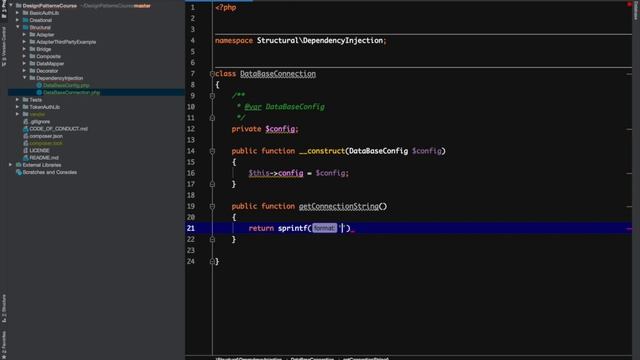Image resolution: width=640 pixels, height=360 pixels.
Task: Expand the Adapter tree arrow
Action: point(24,35)
